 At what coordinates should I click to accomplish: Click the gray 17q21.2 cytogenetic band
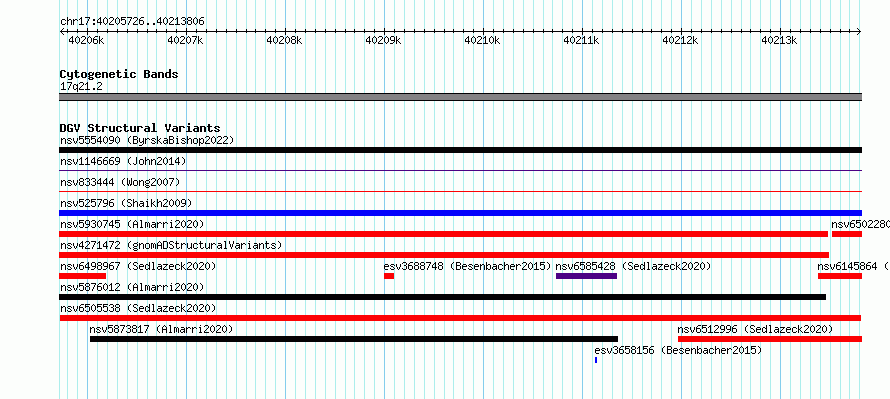pos(460,97)
